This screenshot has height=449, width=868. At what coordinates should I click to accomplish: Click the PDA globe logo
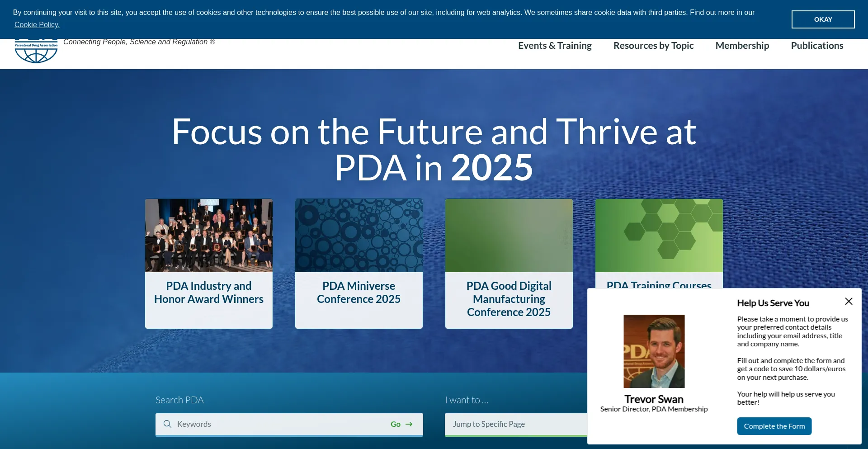[36, 51]
